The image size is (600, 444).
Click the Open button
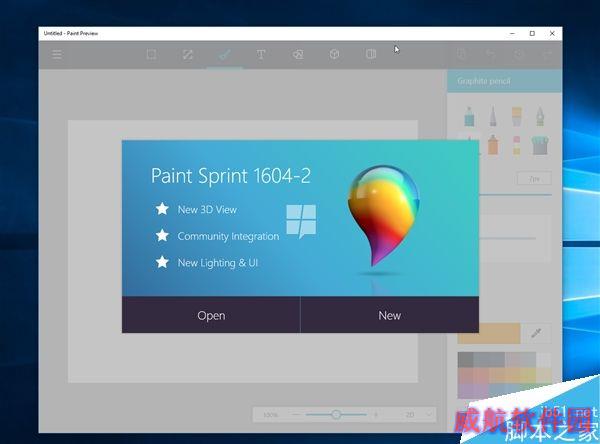(211, 315)
